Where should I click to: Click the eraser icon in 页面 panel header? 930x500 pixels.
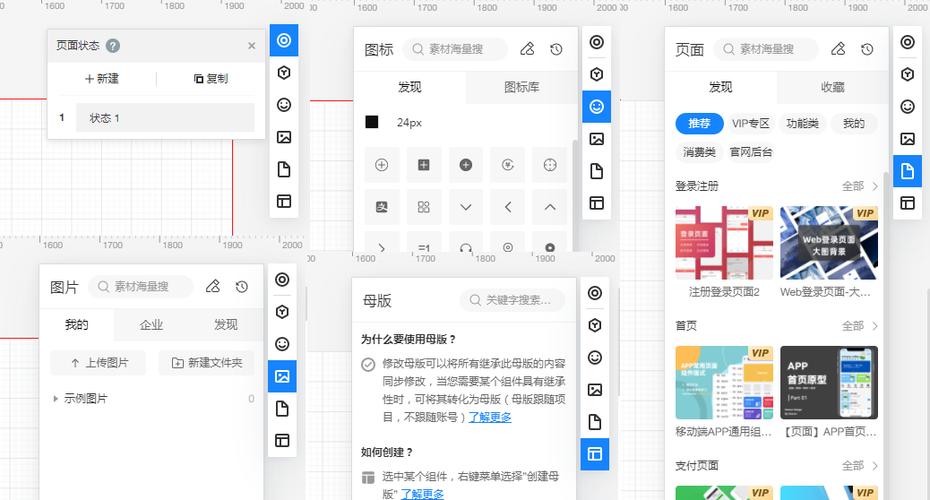click(838, 49)
